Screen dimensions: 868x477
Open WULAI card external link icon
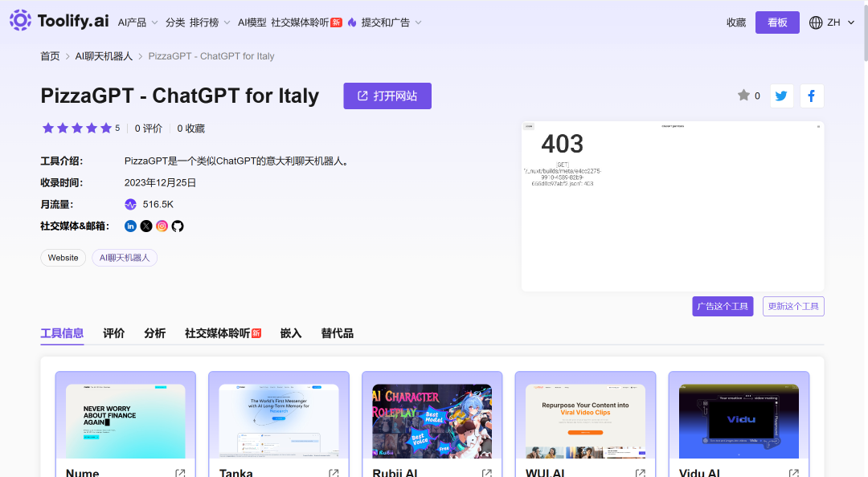(641, 473)
